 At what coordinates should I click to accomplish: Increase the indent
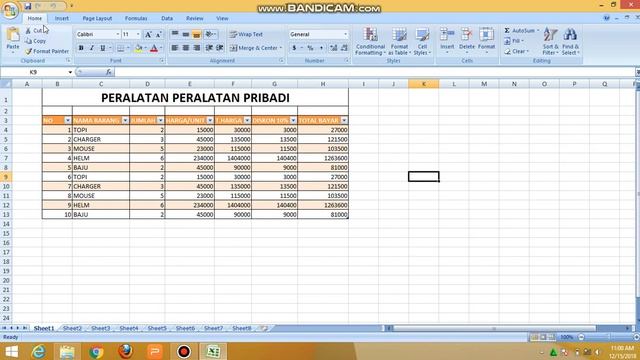coord(220,48)
